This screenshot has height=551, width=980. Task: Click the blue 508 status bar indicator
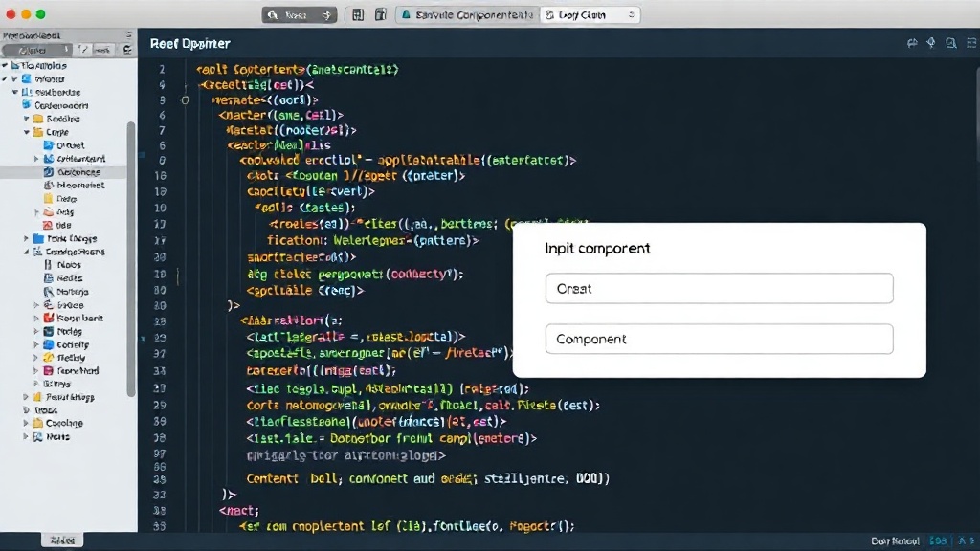938,541
